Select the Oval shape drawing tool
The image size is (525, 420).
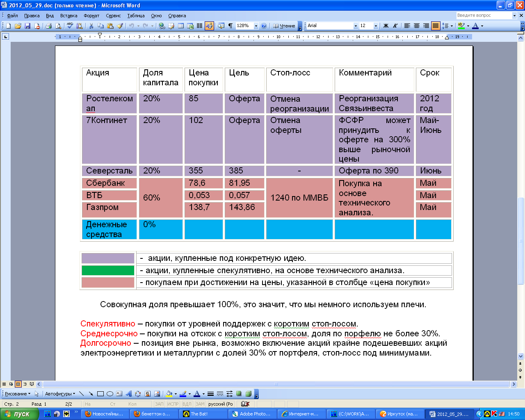(110, 394)
